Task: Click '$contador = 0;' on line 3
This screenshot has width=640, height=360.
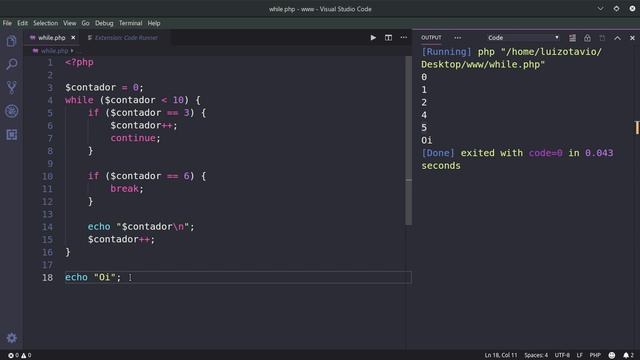Action: tap(104, 88)
